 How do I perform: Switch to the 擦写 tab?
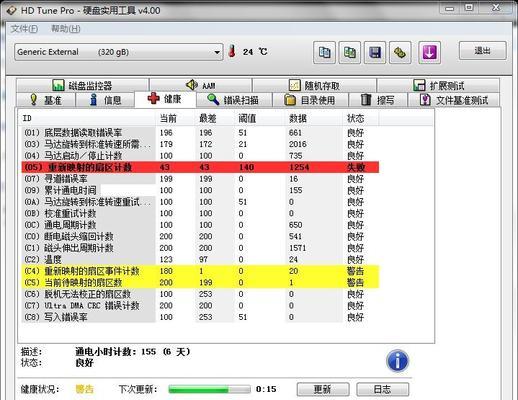click(x=378, y=100)
